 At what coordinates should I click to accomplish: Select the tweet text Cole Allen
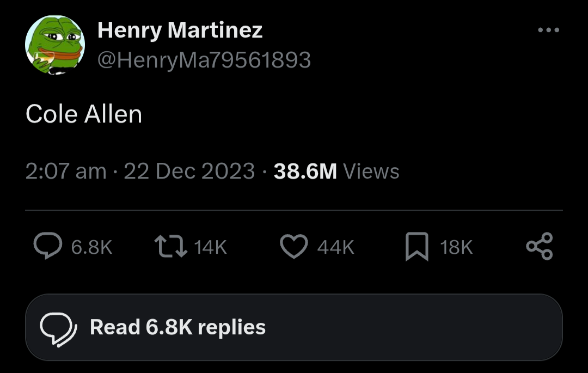click(x=84, y=114)
